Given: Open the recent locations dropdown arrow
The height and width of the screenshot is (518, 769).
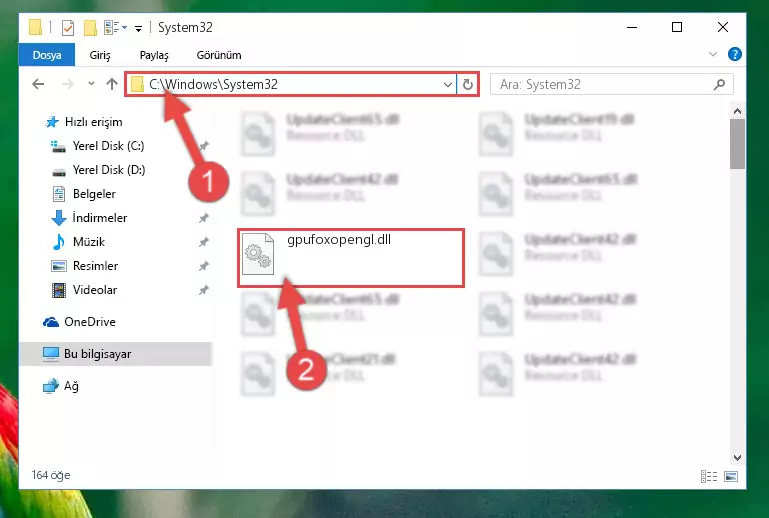Looking at the screenshot, I should point(91,84).
